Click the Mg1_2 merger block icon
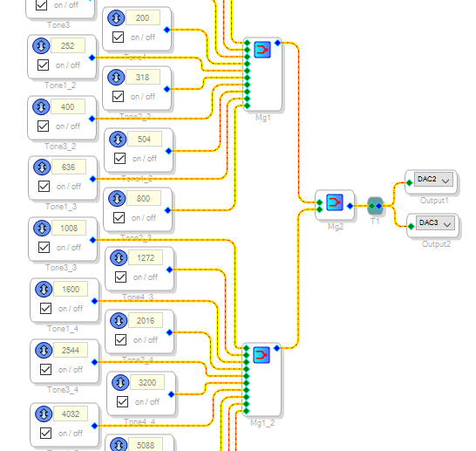476x451 pixels. point(262,355)
